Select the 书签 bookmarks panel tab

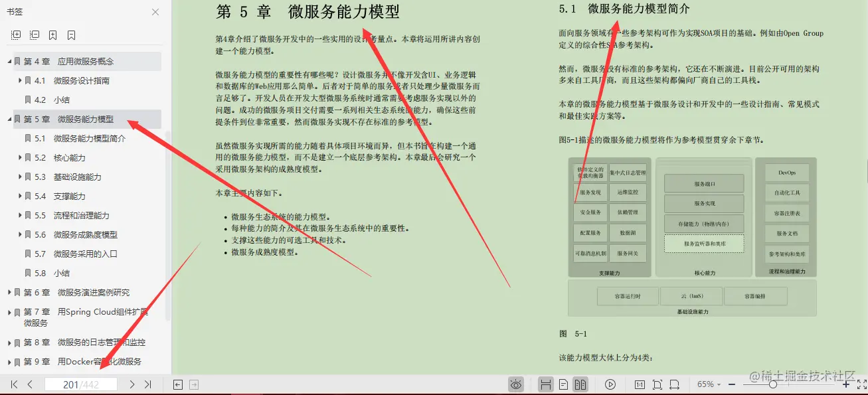click(17, 11)
